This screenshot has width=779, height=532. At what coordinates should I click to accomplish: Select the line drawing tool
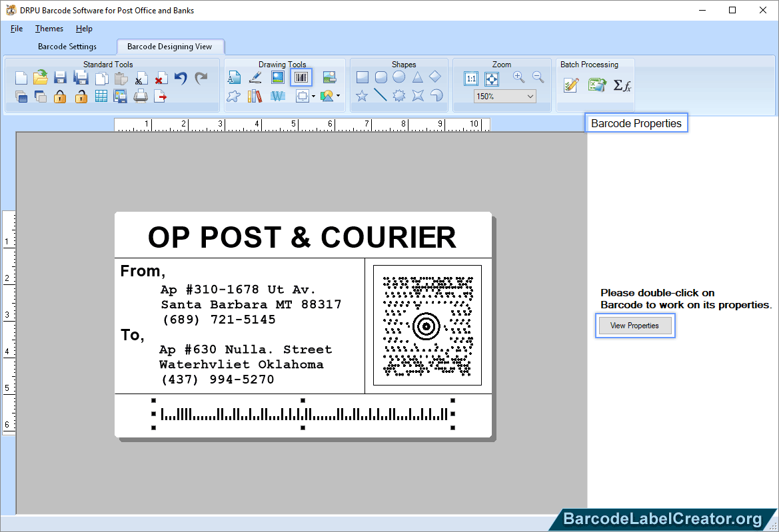[x=380, y=95]
